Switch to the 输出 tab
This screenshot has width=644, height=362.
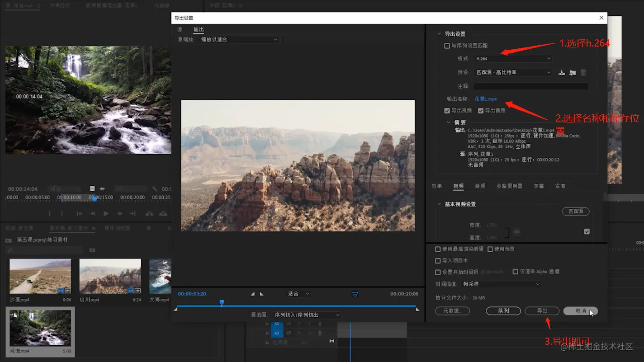199,29
